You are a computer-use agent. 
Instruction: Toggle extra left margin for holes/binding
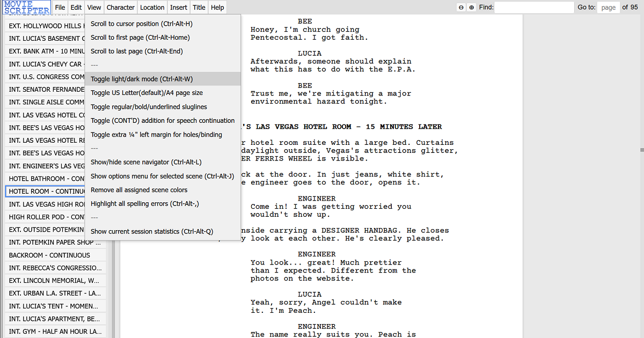click(x=156, y=135)
